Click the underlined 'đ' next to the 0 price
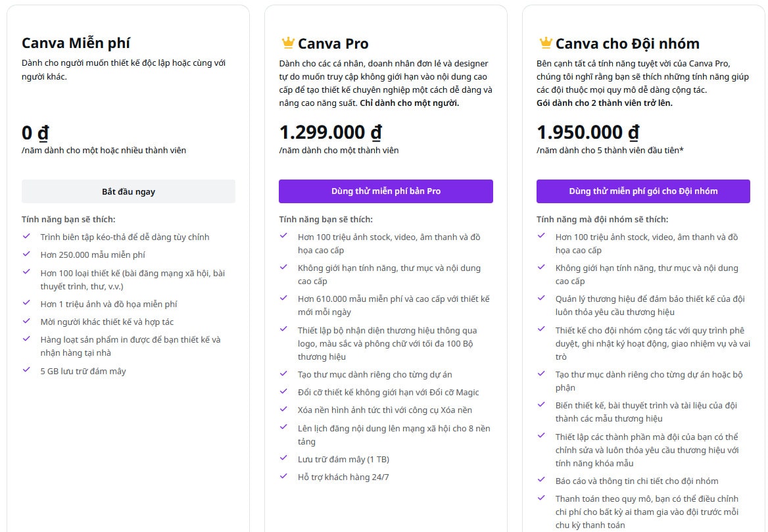This screenshot has height=532, width=768. pos(44,132)
